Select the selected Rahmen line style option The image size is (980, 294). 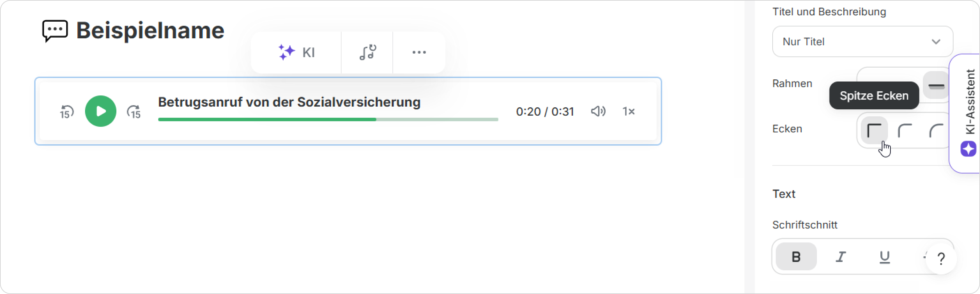pos(936,85)
